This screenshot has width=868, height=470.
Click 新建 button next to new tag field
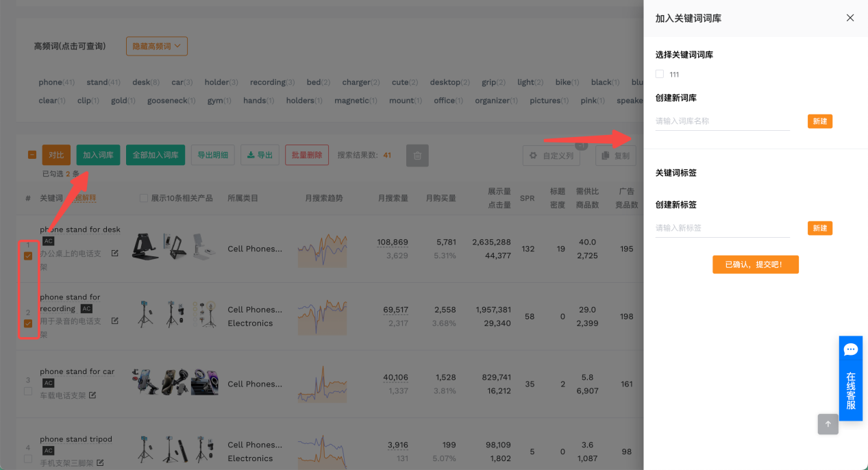pos(820,228)
